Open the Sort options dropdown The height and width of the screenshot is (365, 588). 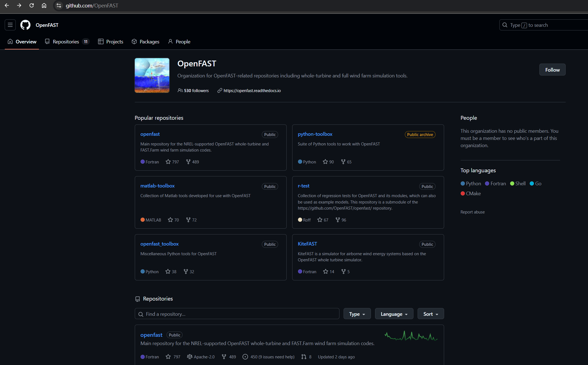click(x=431, y=314)
